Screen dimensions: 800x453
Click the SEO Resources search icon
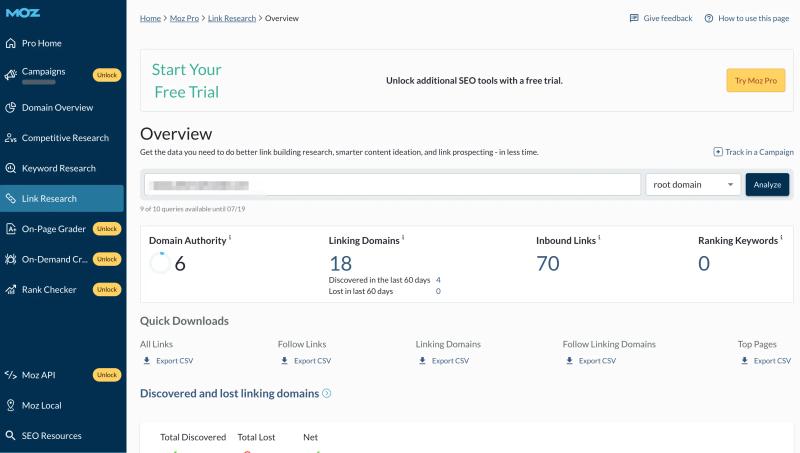pos(11,436)
